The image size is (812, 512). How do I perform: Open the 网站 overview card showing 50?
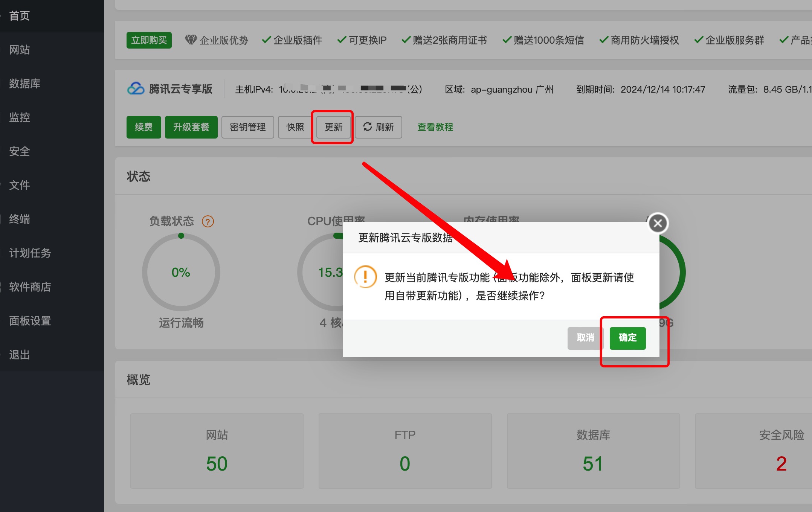pos(217,451)
